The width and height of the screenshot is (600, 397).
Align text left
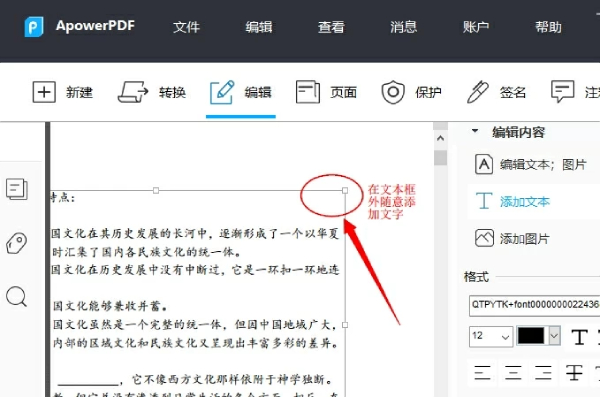pyautogui.click(x=482, y=372)
